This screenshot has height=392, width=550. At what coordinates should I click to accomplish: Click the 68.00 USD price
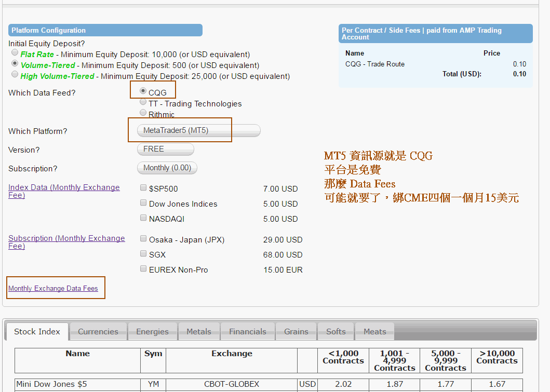tap(283, 255)
